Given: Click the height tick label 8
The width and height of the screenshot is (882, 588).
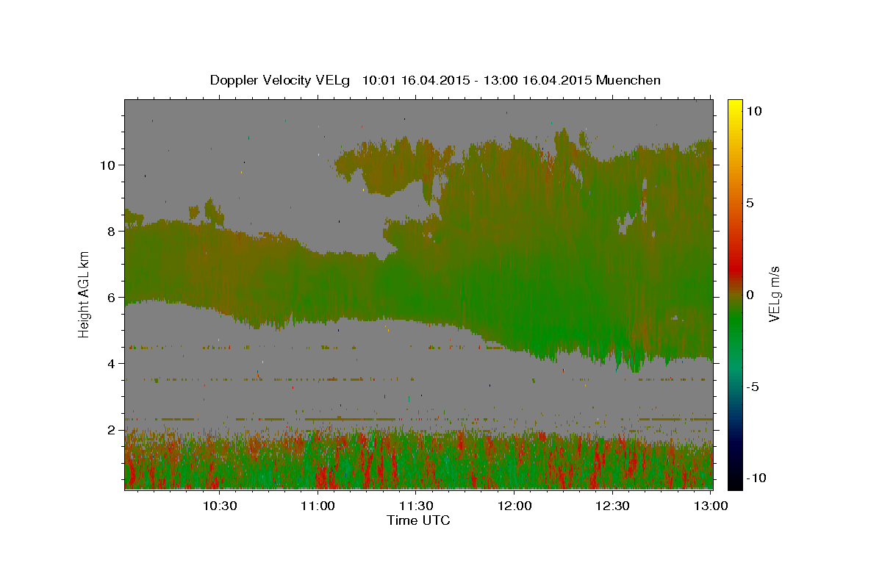Looking at the screenshot, I should pos(112,232).
